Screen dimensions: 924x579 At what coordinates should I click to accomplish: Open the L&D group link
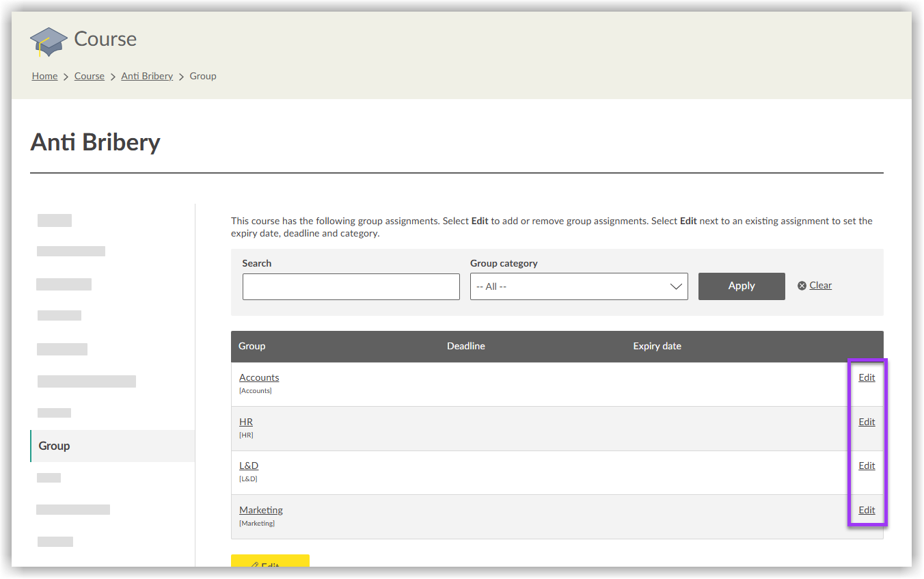tap(249, 466)
